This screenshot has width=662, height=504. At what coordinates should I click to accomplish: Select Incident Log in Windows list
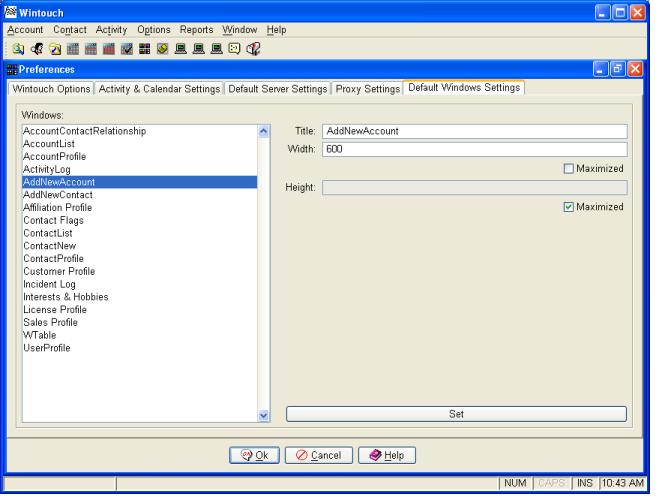click(139, 284)
